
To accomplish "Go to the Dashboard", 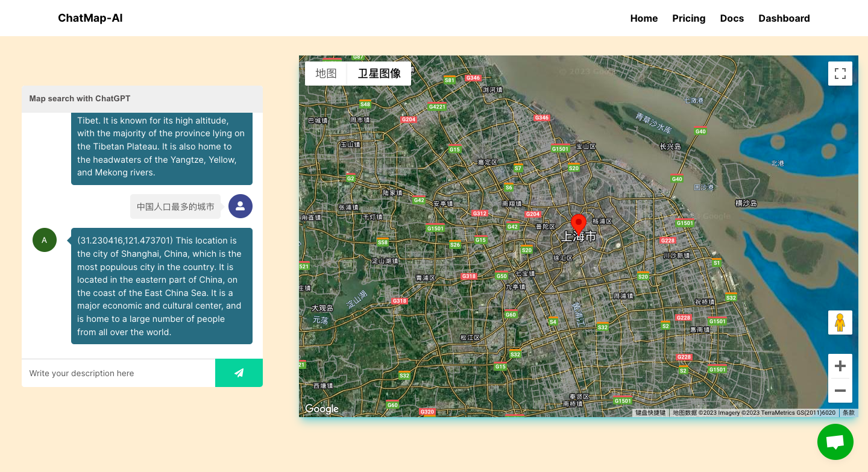I will click(784, 18).
